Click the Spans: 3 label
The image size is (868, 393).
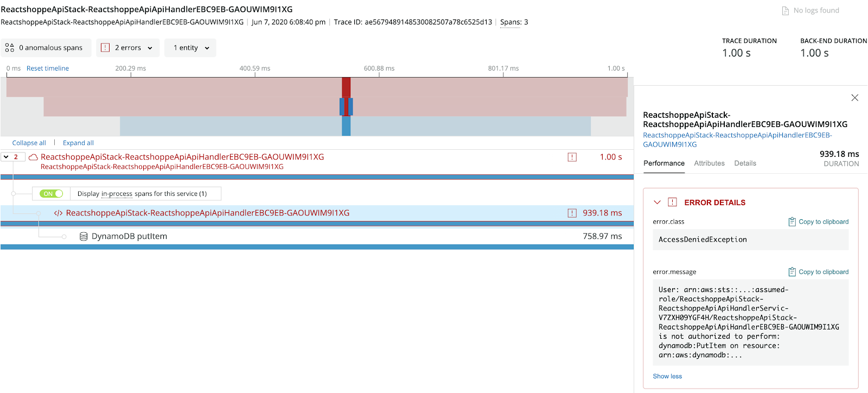514,22
